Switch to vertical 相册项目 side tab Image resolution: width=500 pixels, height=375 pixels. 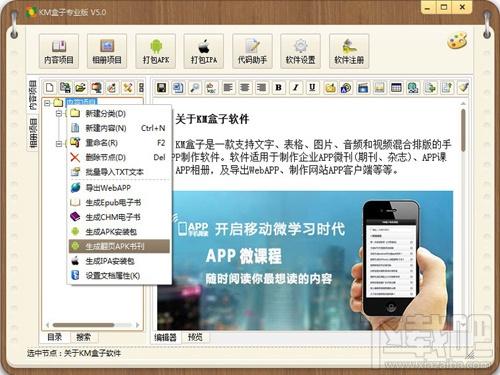(x=33, y=133)
